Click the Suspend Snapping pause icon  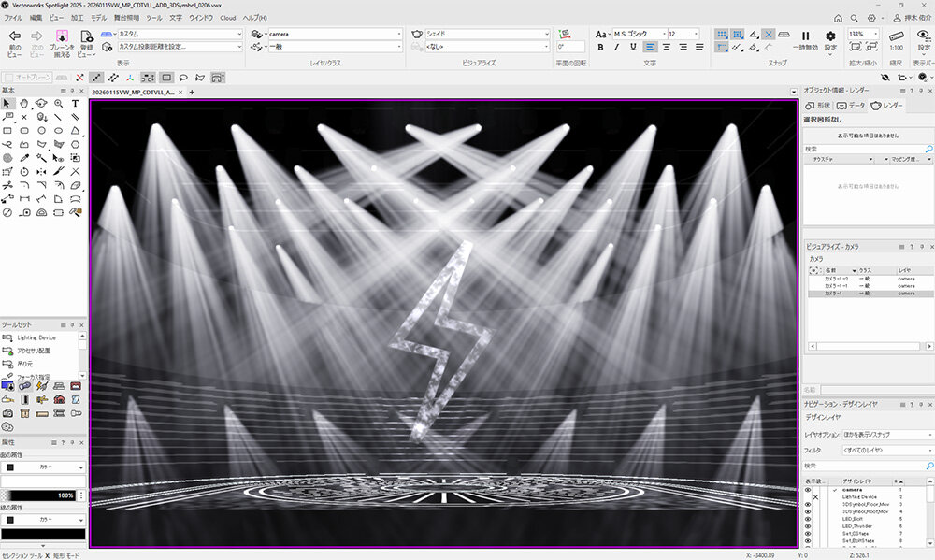pyautogui.click(x=805, y=36)
